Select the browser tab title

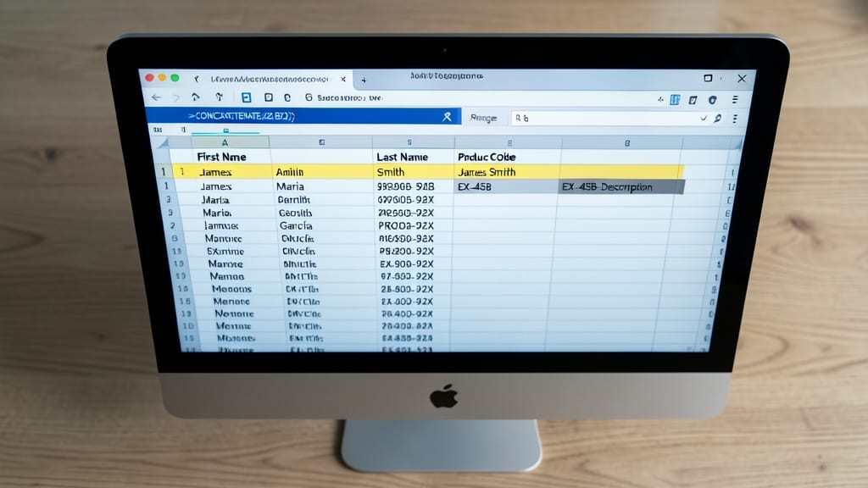(270, 79)
